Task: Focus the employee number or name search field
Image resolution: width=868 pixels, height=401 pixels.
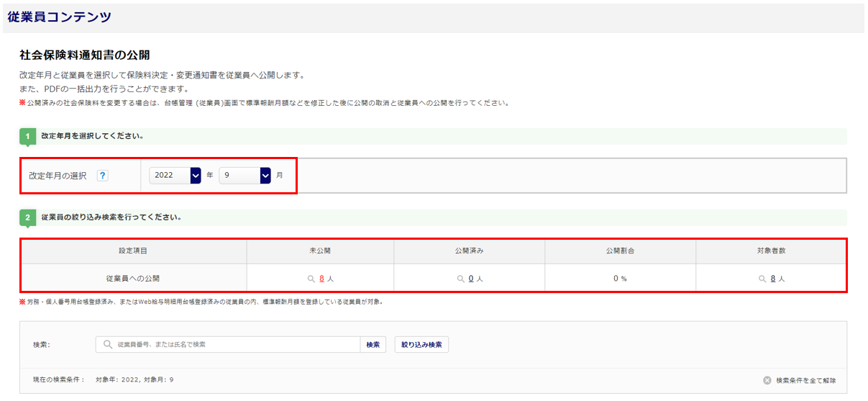Action: point(228,344)
